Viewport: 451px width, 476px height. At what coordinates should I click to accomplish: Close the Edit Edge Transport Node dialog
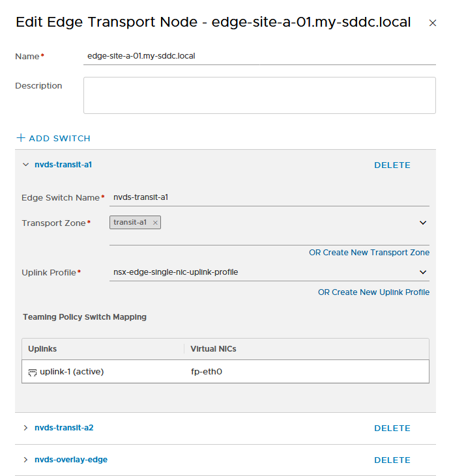tap(433, 23)
